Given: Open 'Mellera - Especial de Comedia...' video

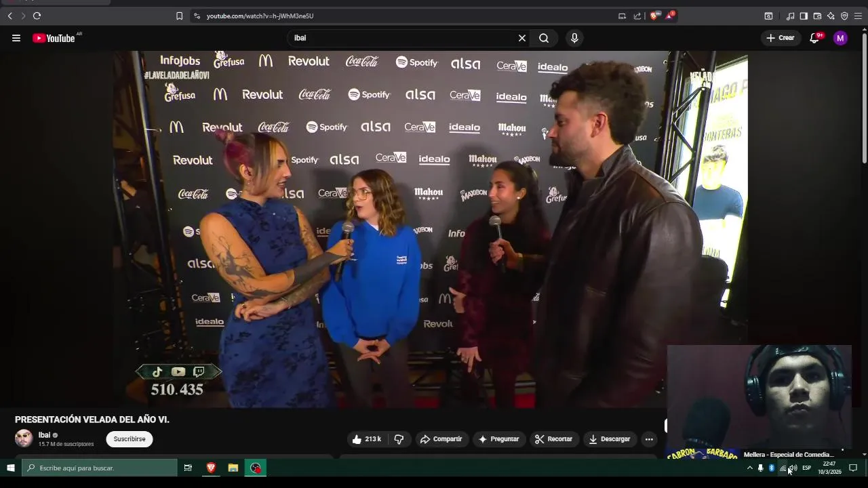Looking at the screenshot, I should [x=787, y=455].
